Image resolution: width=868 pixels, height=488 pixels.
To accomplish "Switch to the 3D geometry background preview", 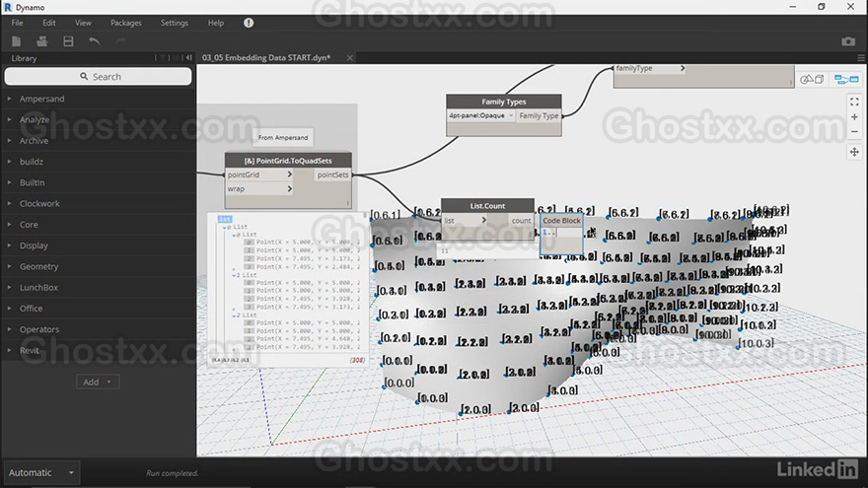I will point(812,79).
